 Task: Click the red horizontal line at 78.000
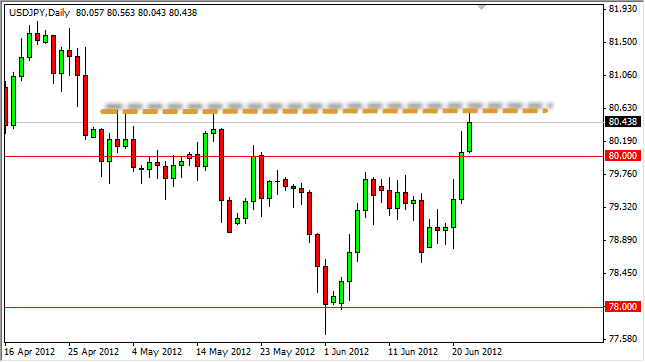point(304,307)
